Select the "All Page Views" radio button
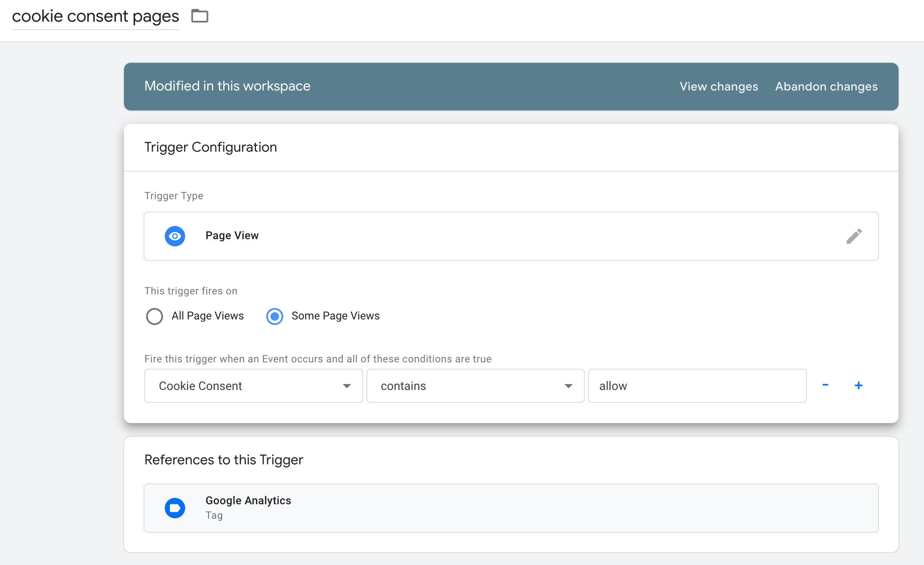The image size is (924, 565). tap(155, 316)
